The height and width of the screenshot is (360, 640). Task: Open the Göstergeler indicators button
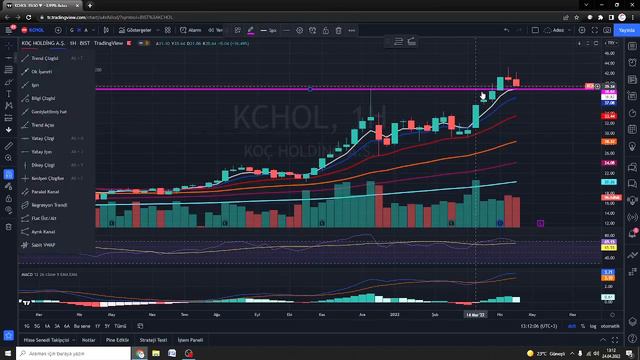(135, 30)
